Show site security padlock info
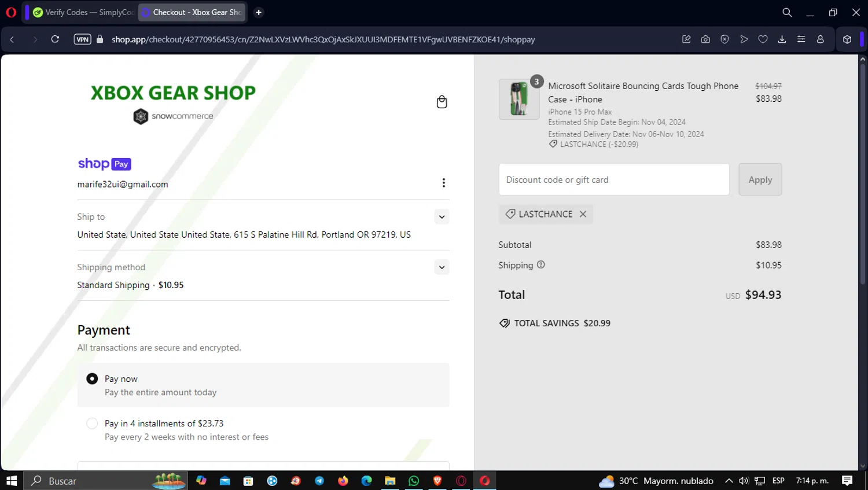Image resolution: width=868 pixels, height=490 pixels. tap(100, 39)
